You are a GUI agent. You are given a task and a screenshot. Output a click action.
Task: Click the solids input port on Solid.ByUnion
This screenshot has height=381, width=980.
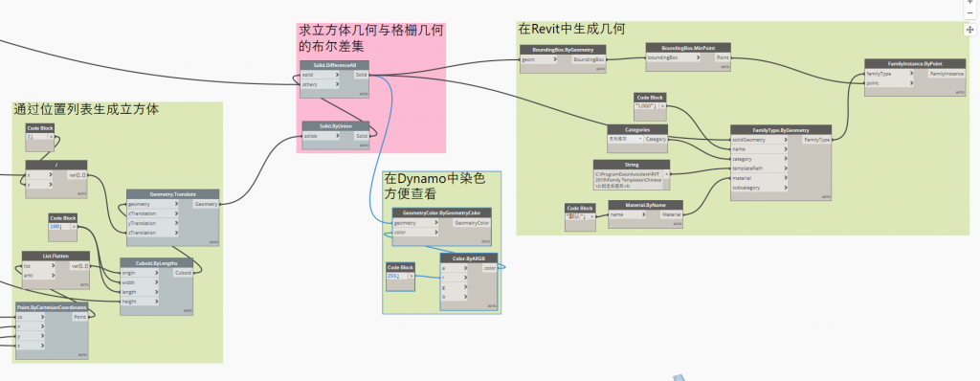pos(322,136)
